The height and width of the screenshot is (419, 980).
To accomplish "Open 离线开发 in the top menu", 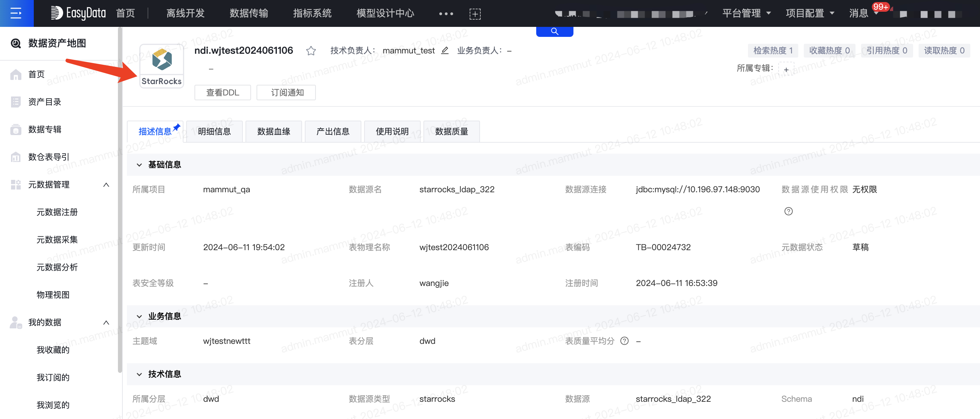I will click(x=185, y=13).
